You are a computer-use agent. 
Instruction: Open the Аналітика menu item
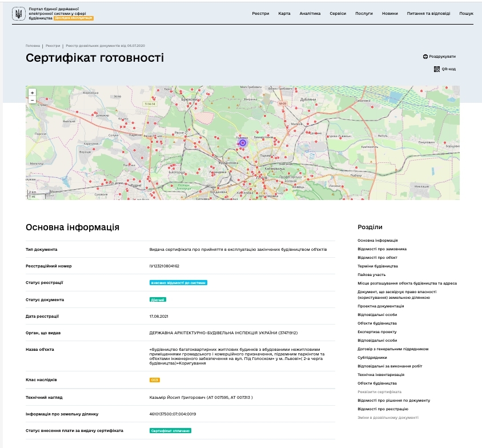coord(310,14)
